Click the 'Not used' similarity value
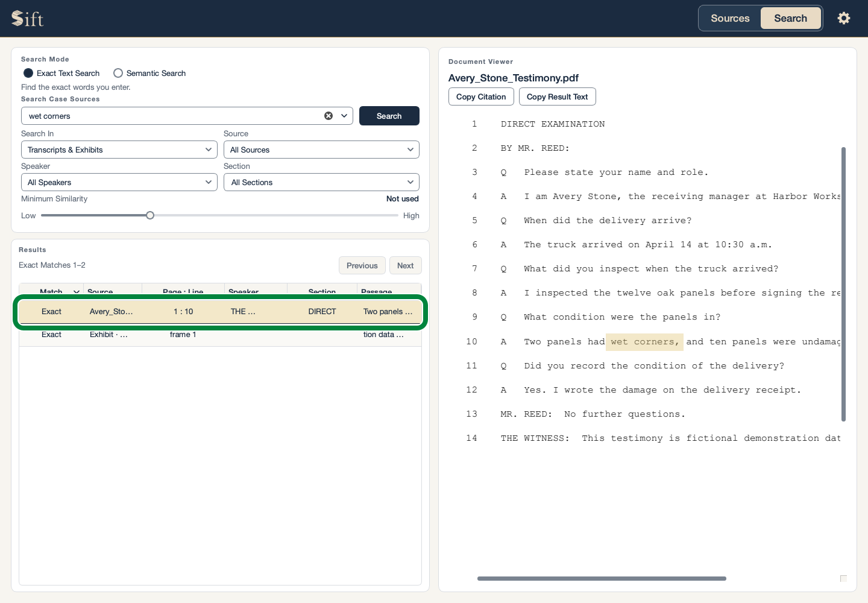This screenshot has width=868, height=603. click(x=402, y=199)
